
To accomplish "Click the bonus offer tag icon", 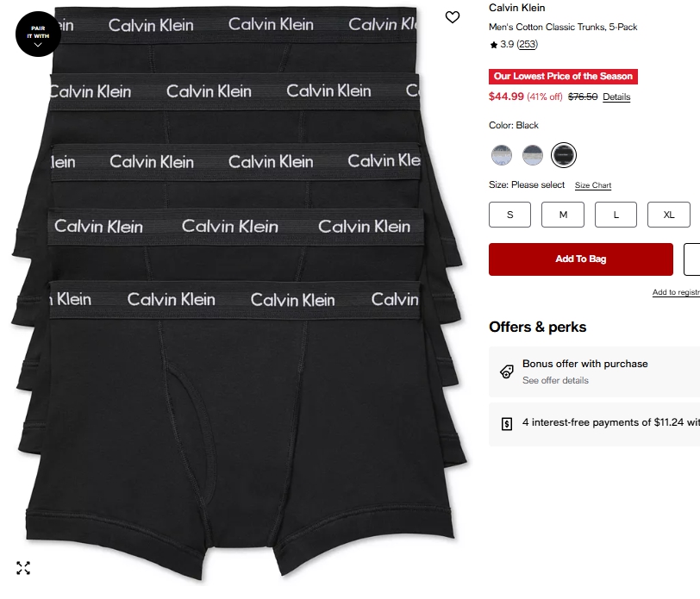I will [507, 371].
